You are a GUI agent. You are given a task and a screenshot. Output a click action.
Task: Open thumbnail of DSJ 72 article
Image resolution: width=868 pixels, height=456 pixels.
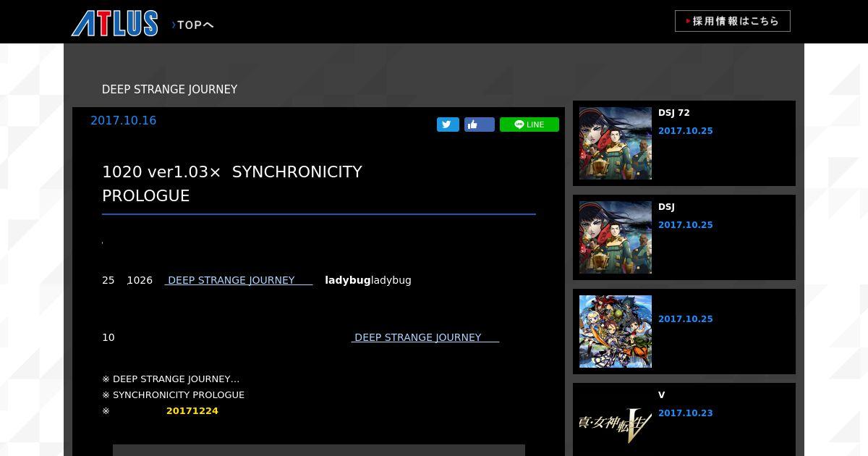[x=616, y=143]
